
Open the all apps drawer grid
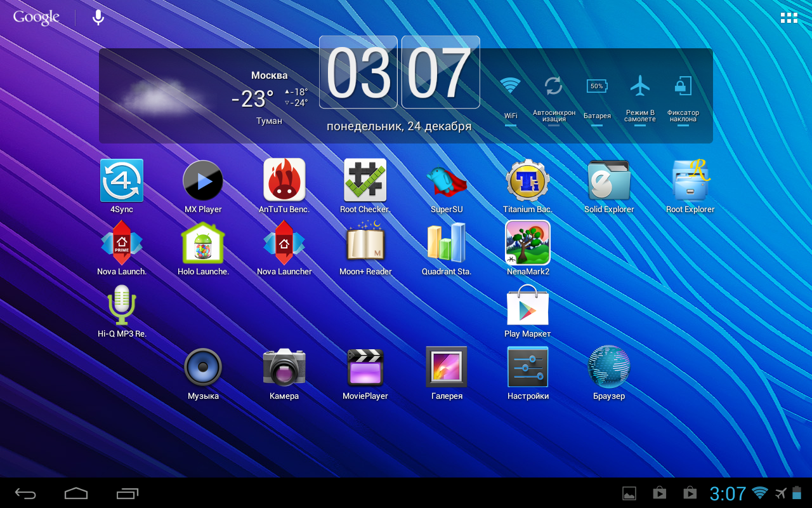[x=789, y=18]
